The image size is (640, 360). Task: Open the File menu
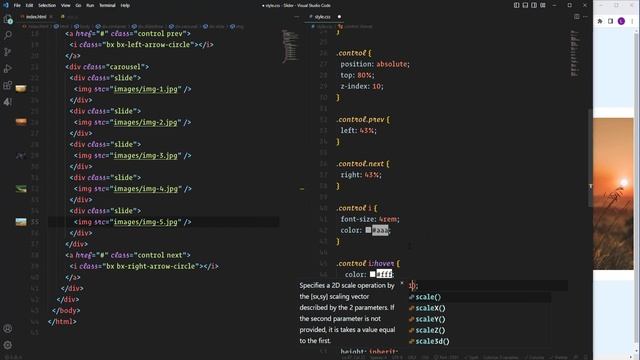[17, 5]
